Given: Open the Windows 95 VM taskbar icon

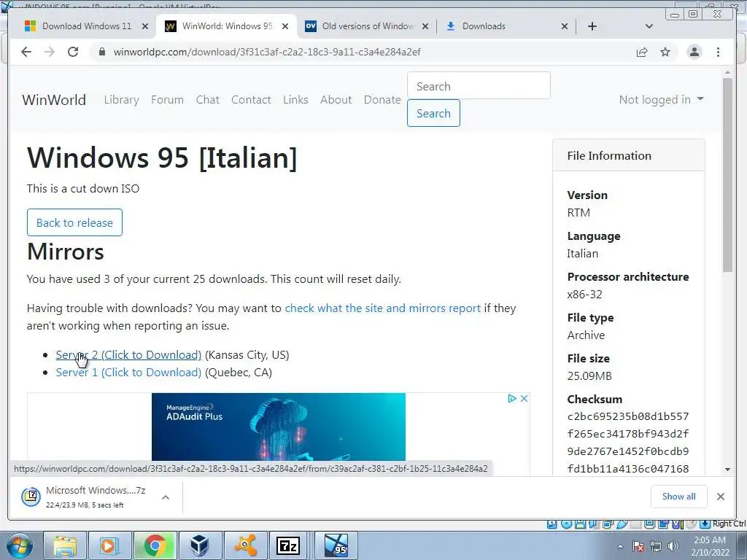Looking at the screenshot, I should (336, 545).
